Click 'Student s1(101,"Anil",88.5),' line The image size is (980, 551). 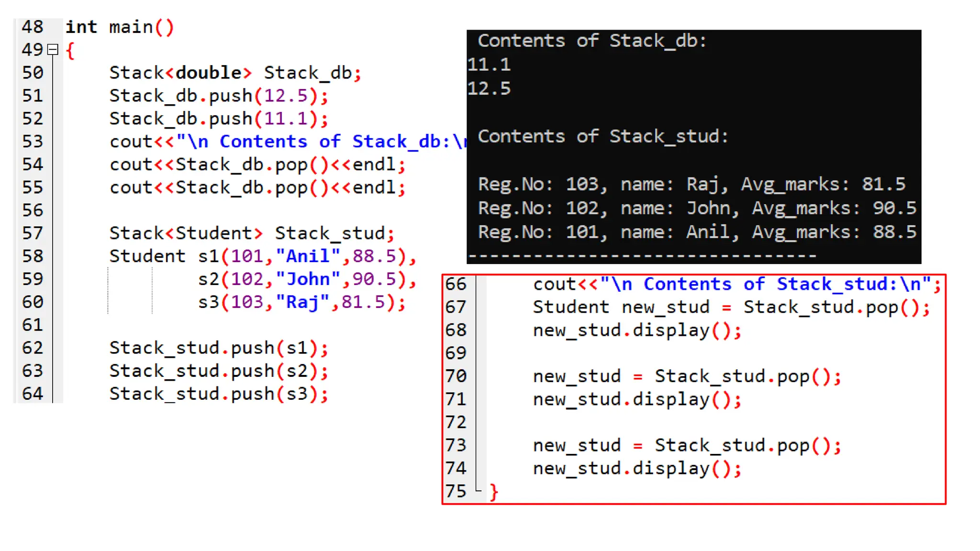(263, 256)
